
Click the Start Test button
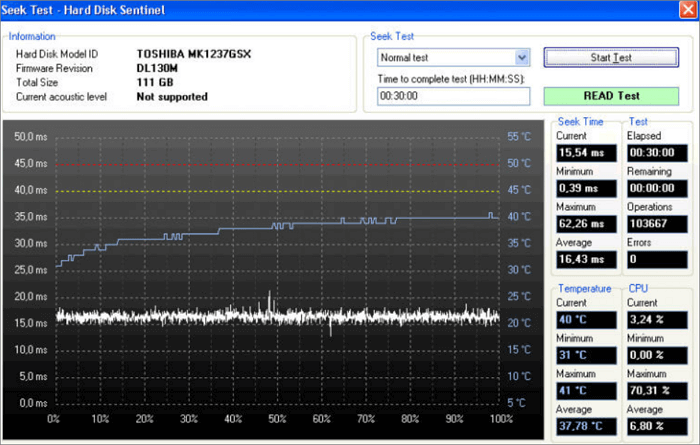point(611,58)
